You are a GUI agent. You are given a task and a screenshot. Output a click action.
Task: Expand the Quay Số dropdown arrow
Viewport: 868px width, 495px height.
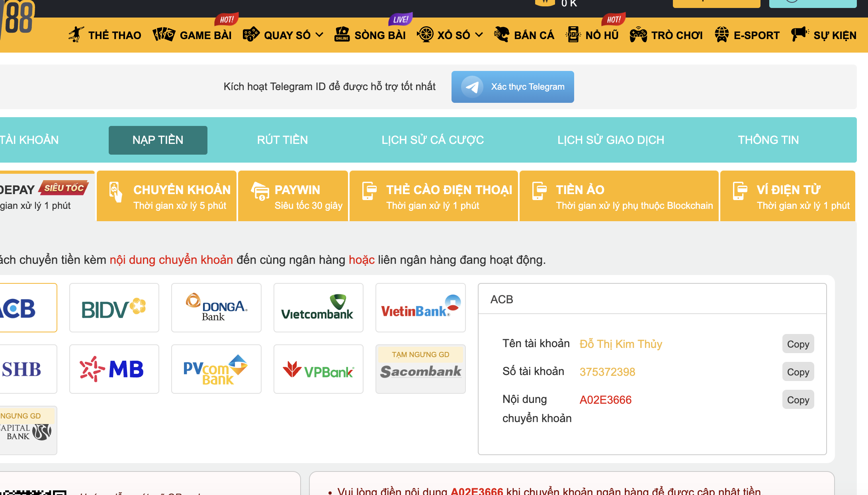(319, 35)
